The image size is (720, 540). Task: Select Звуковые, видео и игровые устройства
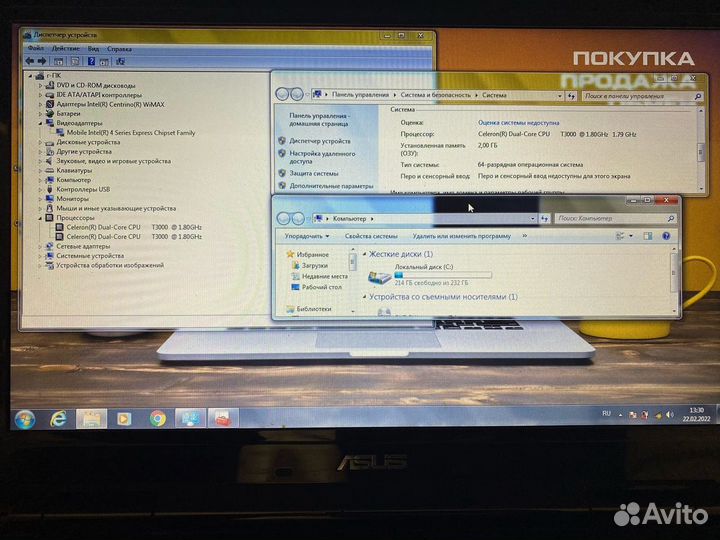click(x=113, y=161)
